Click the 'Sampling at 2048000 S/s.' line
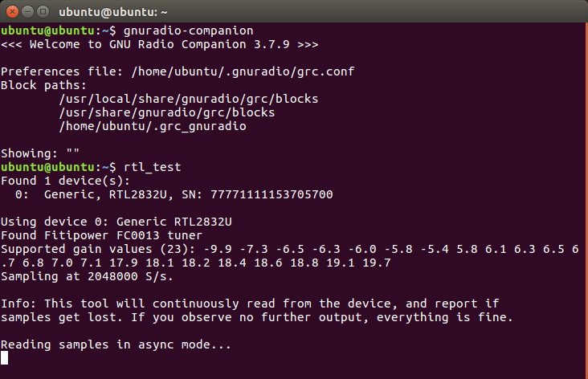Image resolution: width=588 pixels, height=379 pixels. (87, 277)
